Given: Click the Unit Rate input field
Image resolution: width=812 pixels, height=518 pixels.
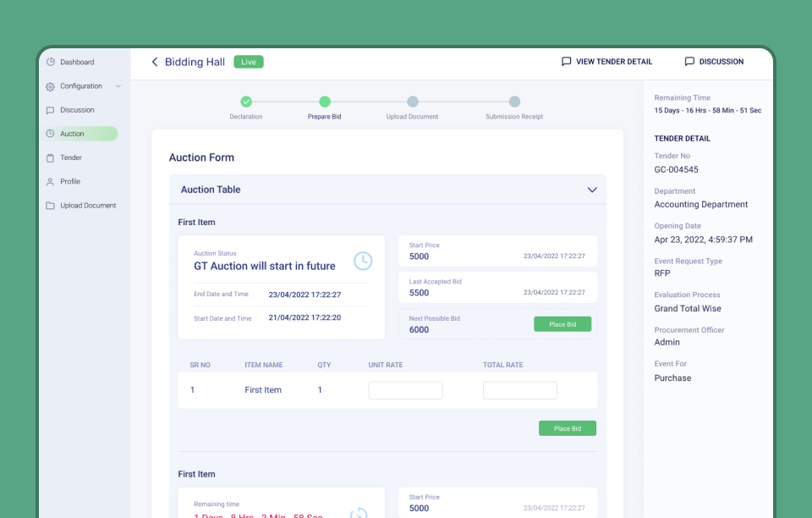Looking at the screenshot, I should 405,390.
